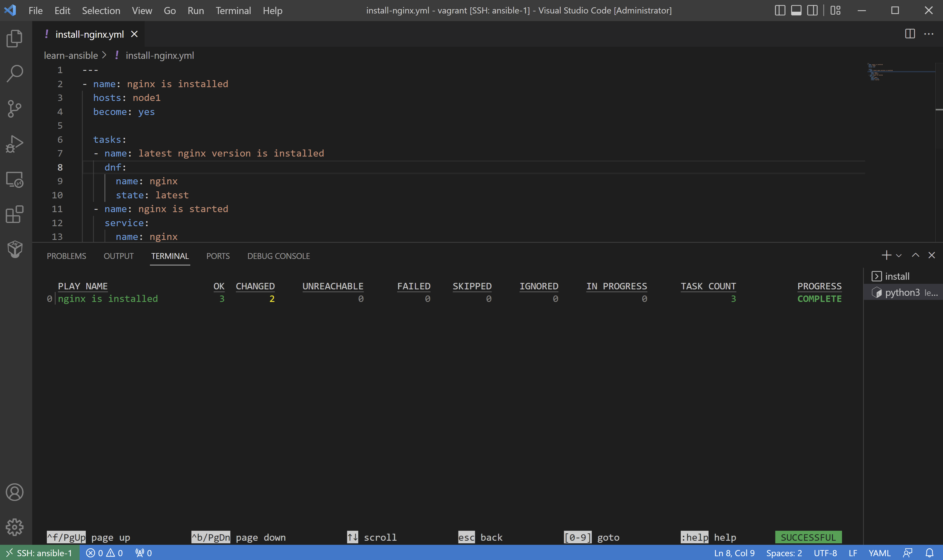Switch to the DEBUG CONSOLE tab
Screen dimensions: 943x560
coord(278,256)
